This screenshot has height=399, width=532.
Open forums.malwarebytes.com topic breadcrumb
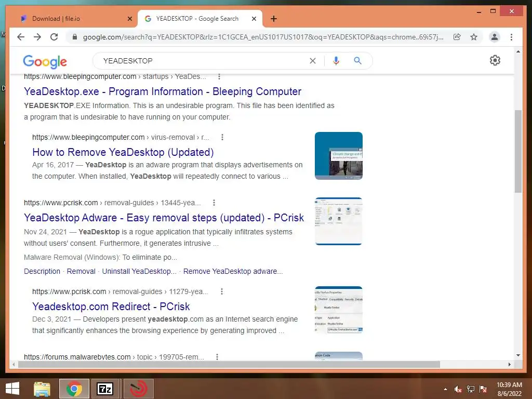pyautogui.click(x=114, y=357)
